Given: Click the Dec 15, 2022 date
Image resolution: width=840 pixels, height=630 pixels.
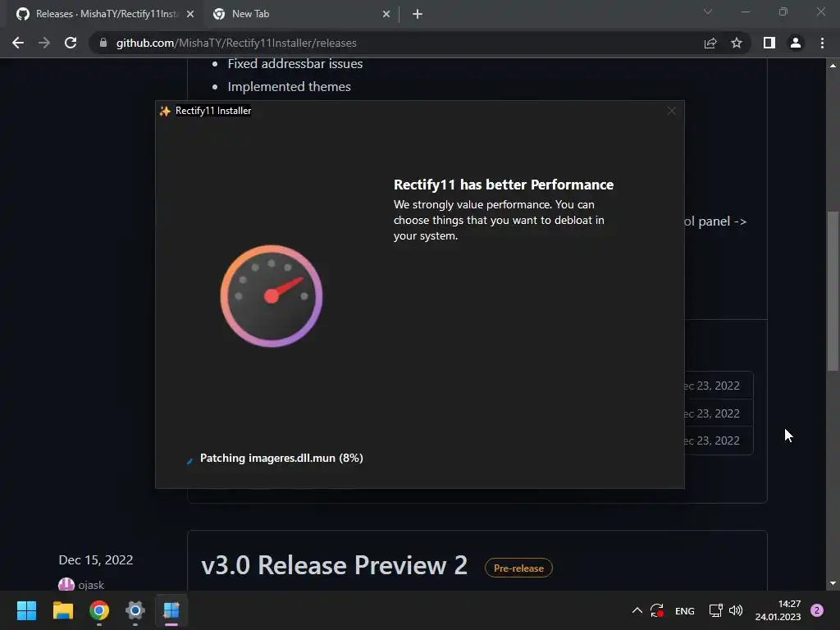Looking at the screenshot, I should point(96,559).
